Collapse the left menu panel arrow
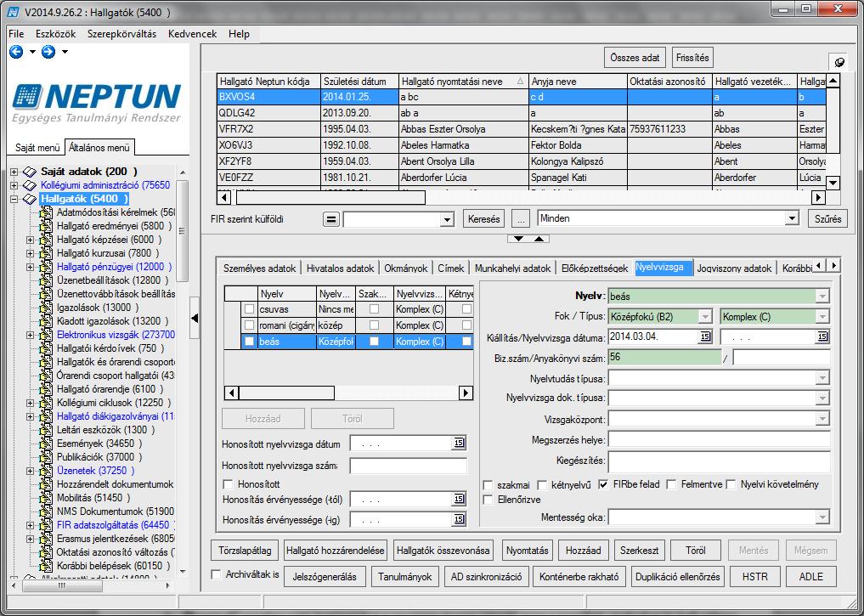This screenshot has height=616, width=864. tap(194, 318)
